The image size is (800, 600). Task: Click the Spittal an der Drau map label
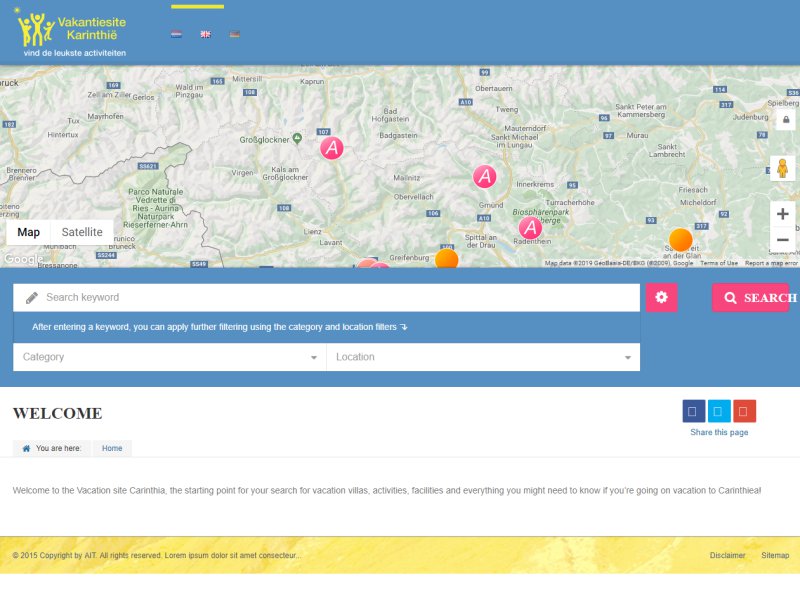point(481,241)
